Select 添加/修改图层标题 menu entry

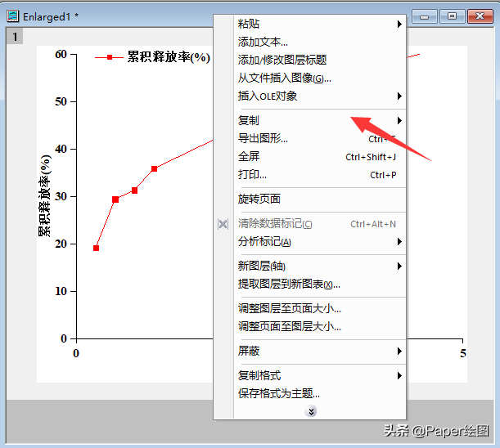(319, 60)
